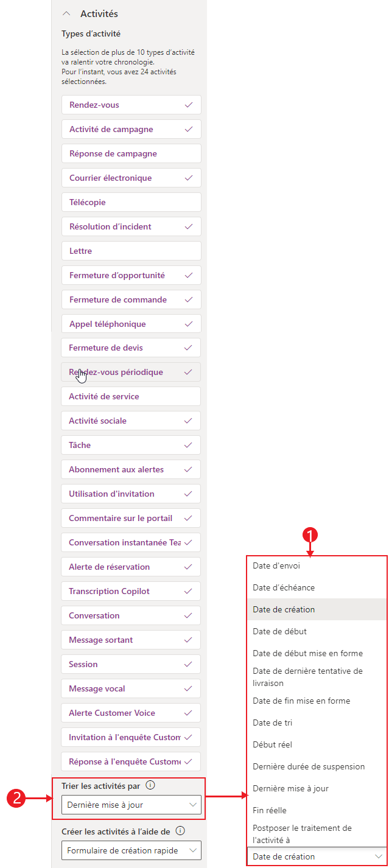
Task: Enable the Télécopie activity type
Action: tap(131, 202)
